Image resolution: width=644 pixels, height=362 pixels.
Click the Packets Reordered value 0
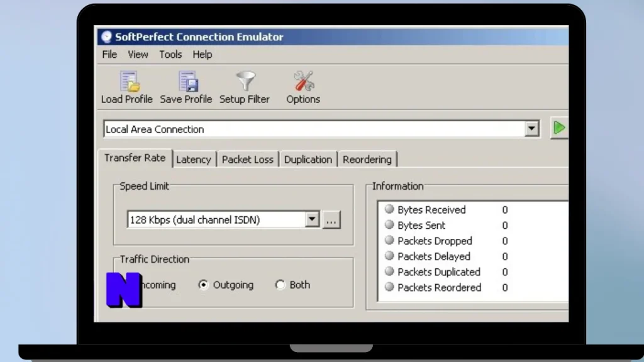505,288
